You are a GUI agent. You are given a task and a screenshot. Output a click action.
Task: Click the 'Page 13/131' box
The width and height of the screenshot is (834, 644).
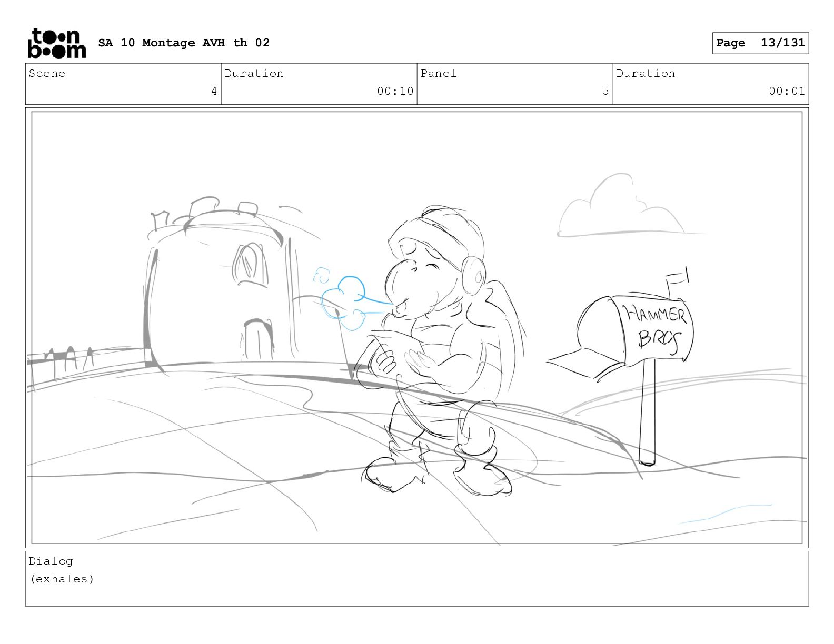tap(760, 43)
